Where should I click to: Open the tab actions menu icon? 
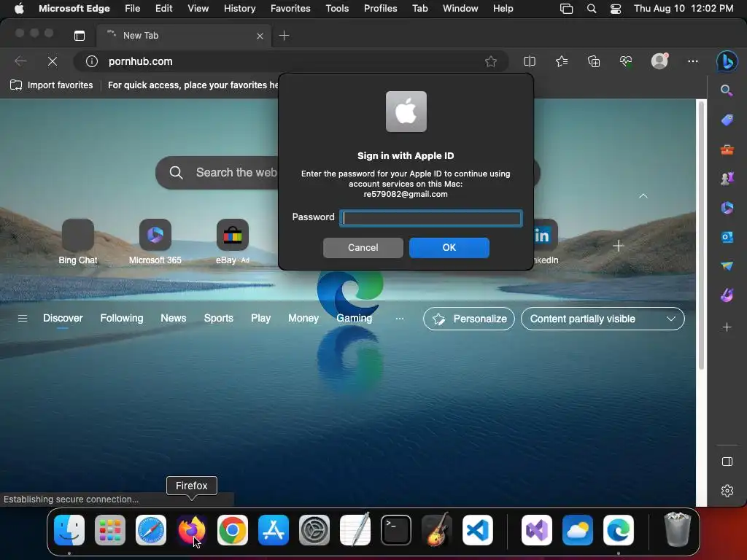click(80, 36)
